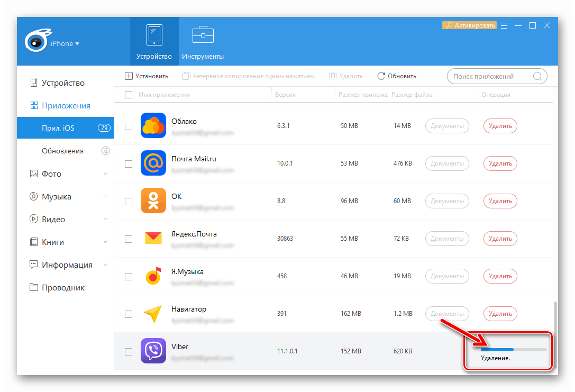Click the Видео sidebar icon
The image size is (575, 392).
click(34, 220)
